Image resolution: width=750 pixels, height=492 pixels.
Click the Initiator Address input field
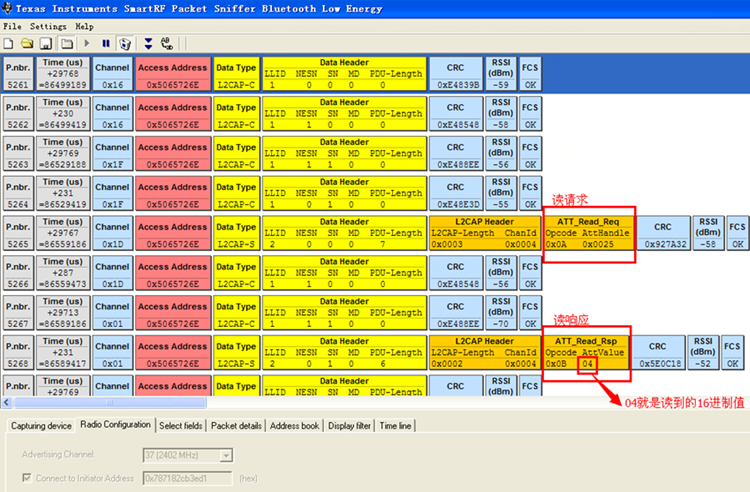pos(187,478)
